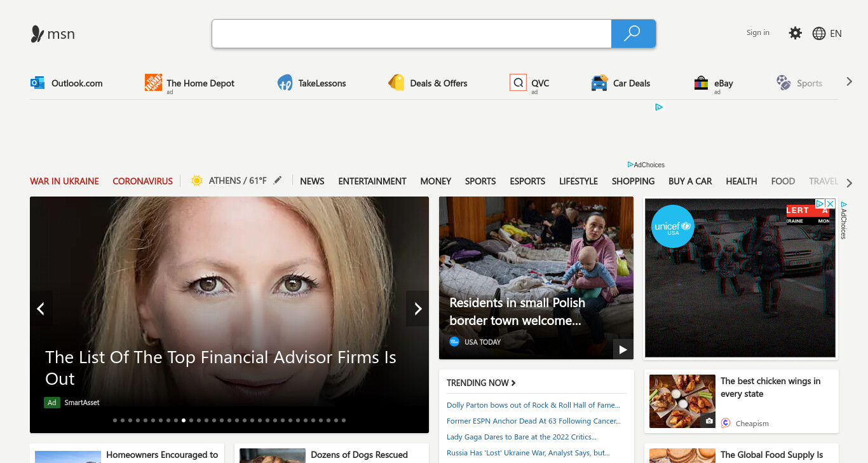Open the FOOD tab
Viewport: 868px width, 463px height.
tap(783, 181)
